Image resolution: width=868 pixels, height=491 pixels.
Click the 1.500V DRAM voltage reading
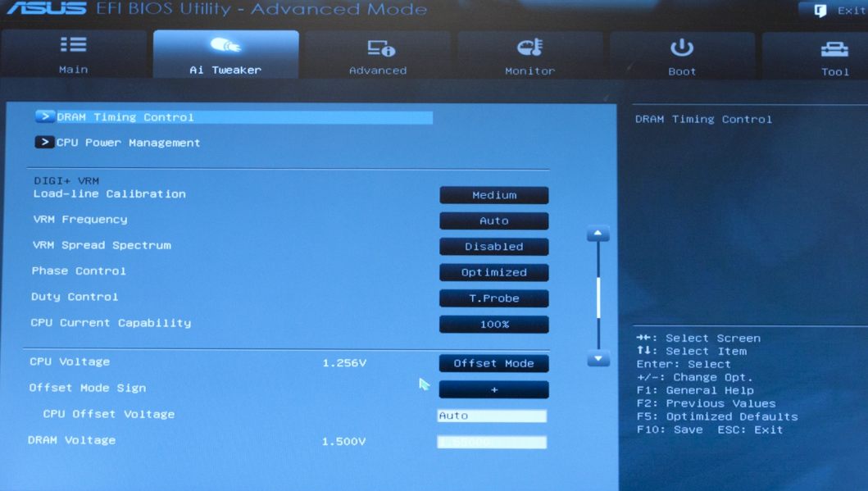coord(343,442)
